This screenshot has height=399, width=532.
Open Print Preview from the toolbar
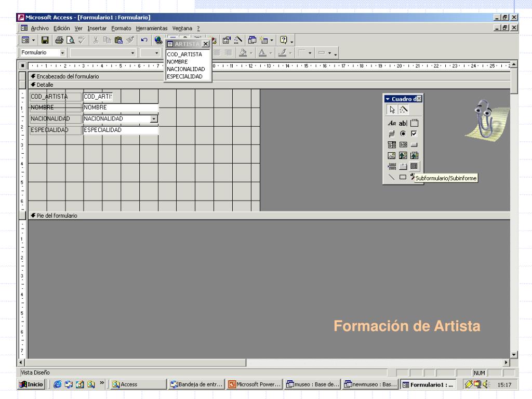(70, 40)
